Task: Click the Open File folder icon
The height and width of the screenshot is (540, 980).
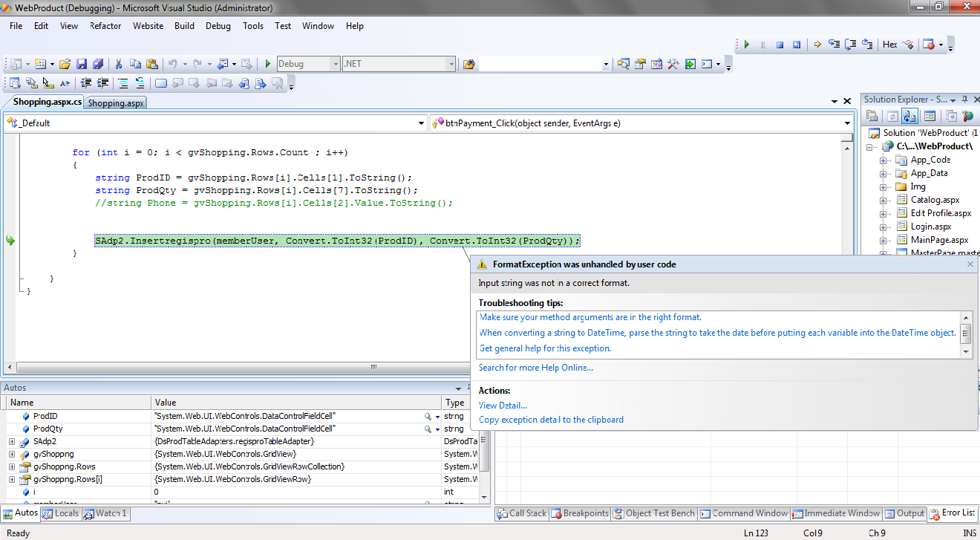Action: pos(65,64)
